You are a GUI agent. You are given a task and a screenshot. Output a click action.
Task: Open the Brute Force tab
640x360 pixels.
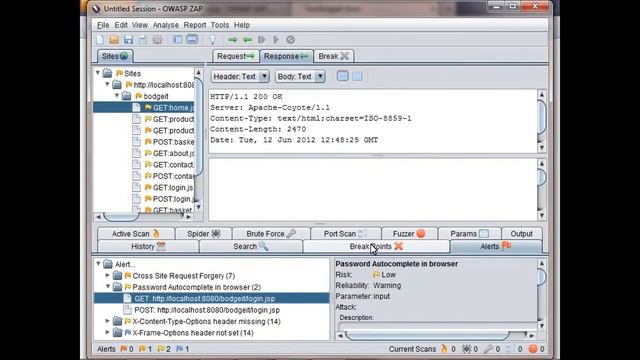click(x=271, y=234)
